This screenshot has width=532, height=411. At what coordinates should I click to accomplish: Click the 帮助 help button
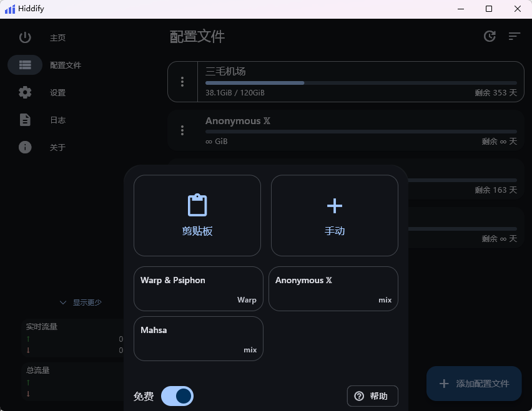point(373,396)
